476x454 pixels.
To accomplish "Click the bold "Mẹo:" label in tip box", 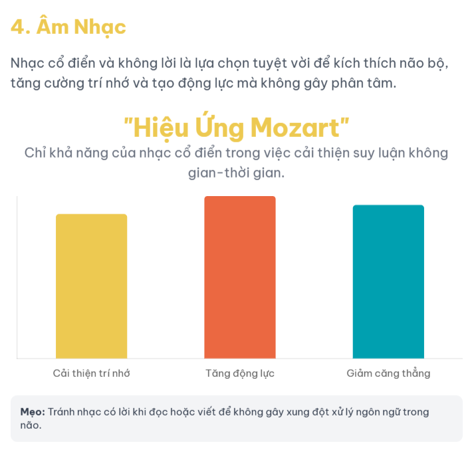I will 33,412.
